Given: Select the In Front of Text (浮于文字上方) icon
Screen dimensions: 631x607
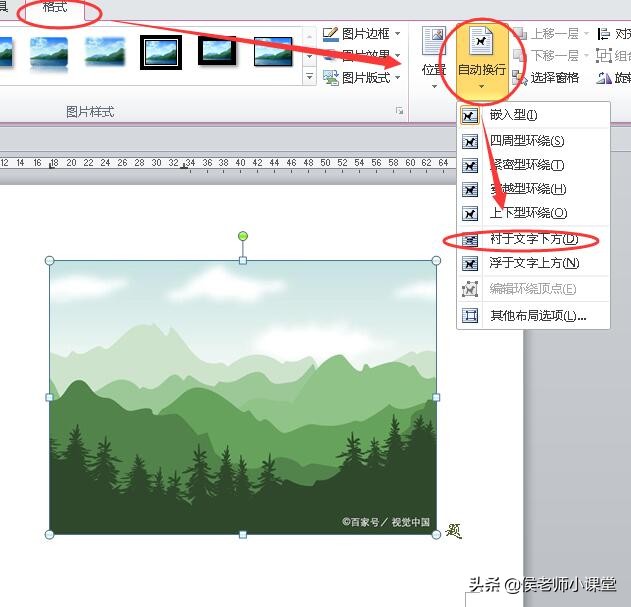Looking at the screenshot, I should click(470, 264).
